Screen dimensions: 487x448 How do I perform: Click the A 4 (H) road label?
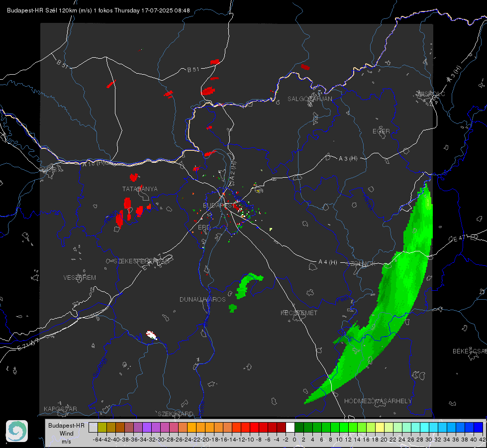pos(328,262)
